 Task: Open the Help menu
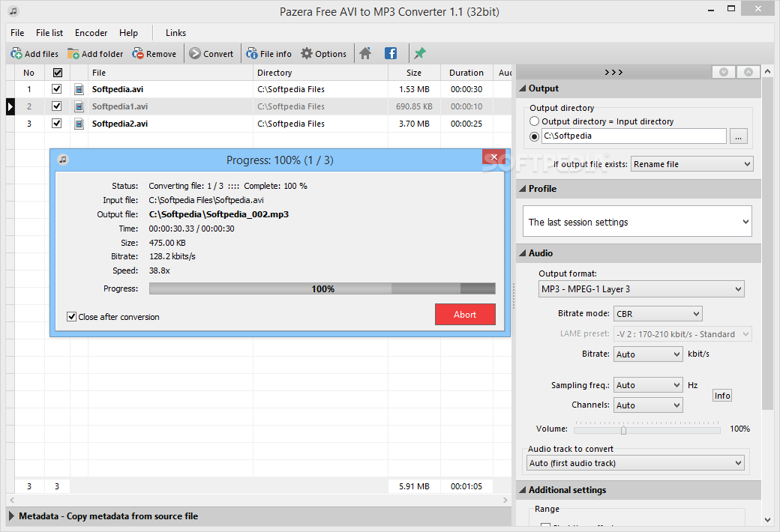(128, 33)
